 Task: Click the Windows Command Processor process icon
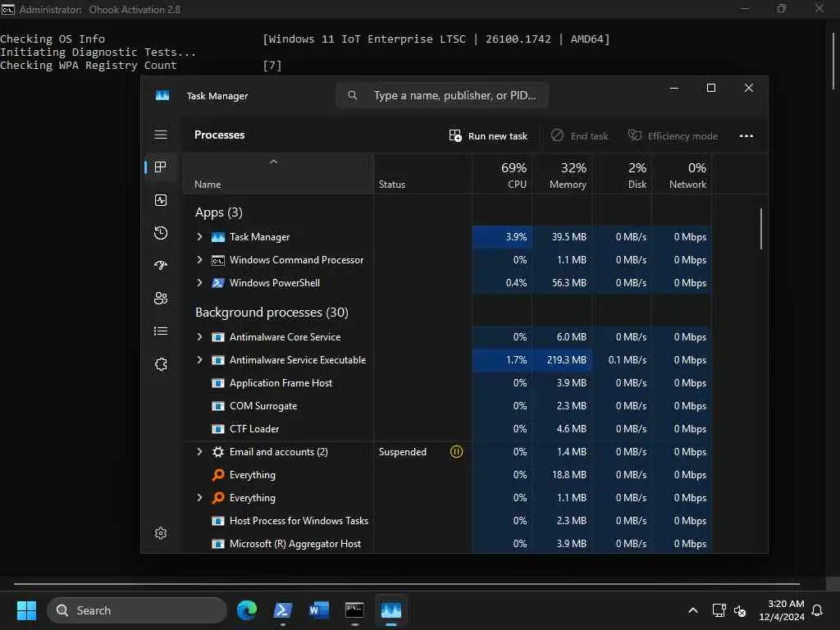tap(218, 260)
